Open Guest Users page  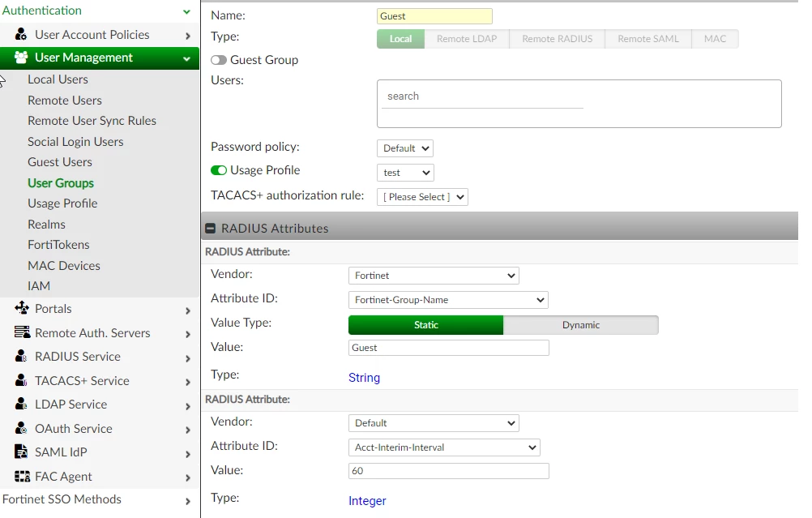[x=60, y=162]
